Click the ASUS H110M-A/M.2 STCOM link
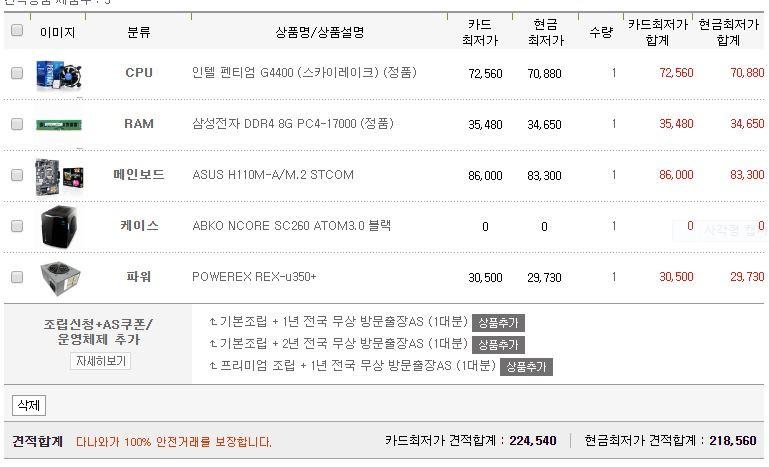This screenshot has width=769, height=467. pos(272,175)
